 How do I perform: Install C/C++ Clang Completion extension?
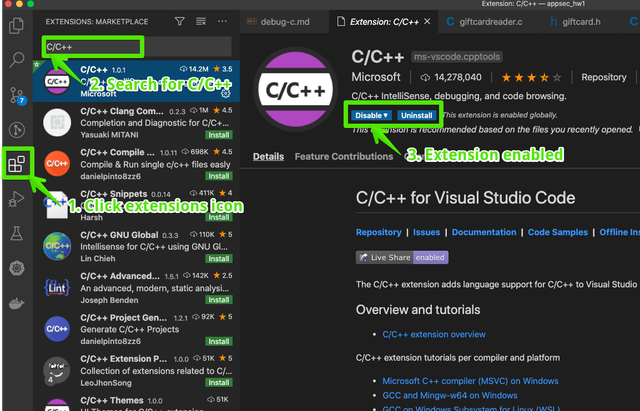click(x=219, y=135)
